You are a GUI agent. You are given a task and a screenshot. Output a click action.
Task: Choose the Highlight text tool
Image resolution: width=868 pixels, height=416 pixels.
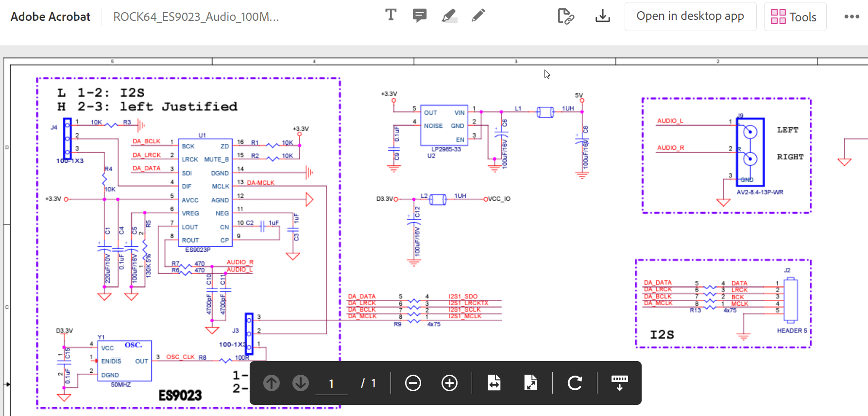(x=449, y=16)
